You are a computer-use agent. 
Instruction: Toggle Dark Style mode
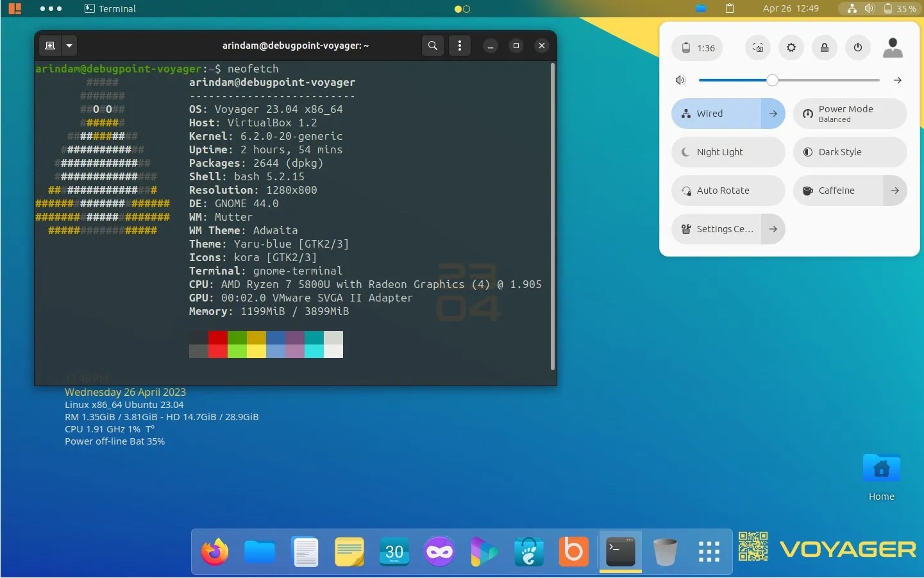coord(840,152)
